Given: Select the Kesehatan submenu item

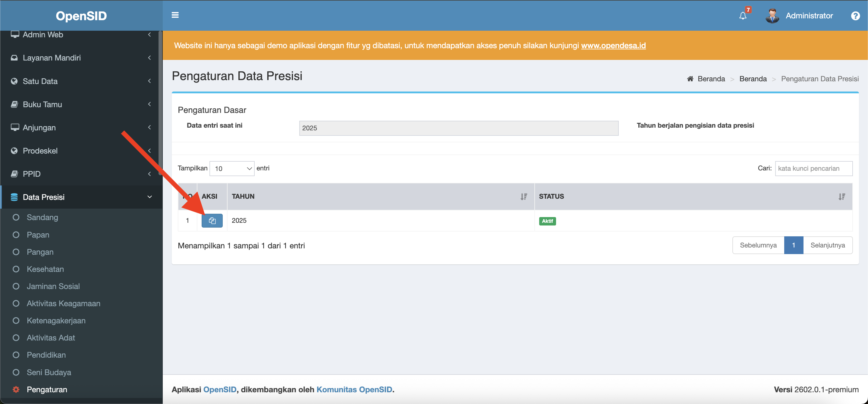Looking at the screenshot, I should pos(45,269).
